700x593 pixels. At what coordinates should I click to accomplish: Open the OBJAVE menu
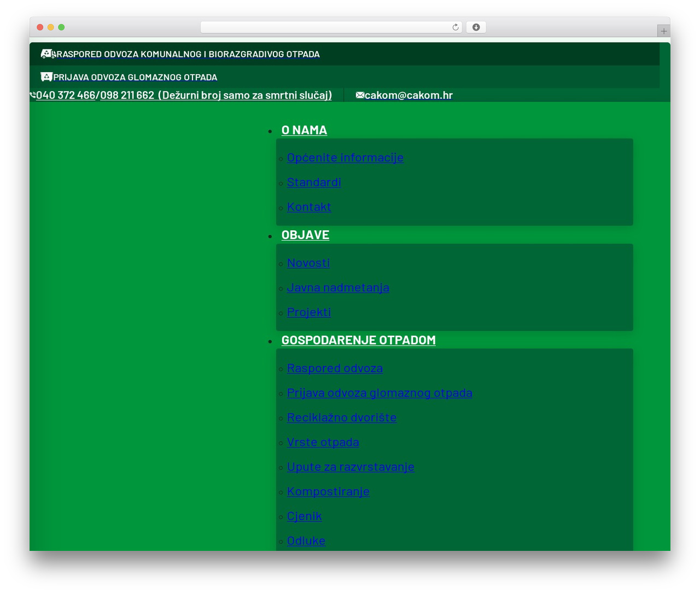coord(305,235)
